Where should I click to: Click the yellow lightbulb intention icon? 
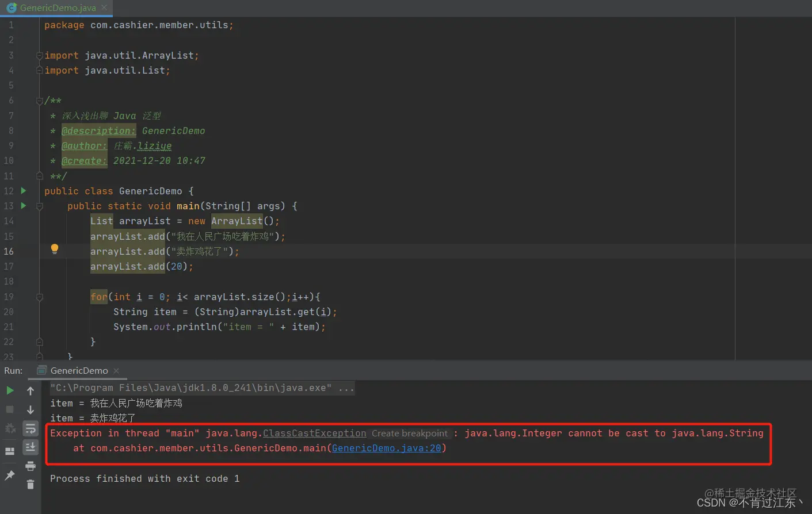pyautogui.click(x=55, y=249)
